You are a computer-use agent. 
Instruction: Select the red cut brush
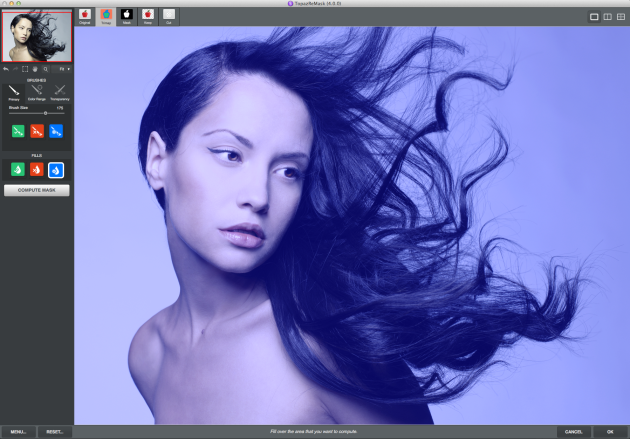click(x=37, y=131)
